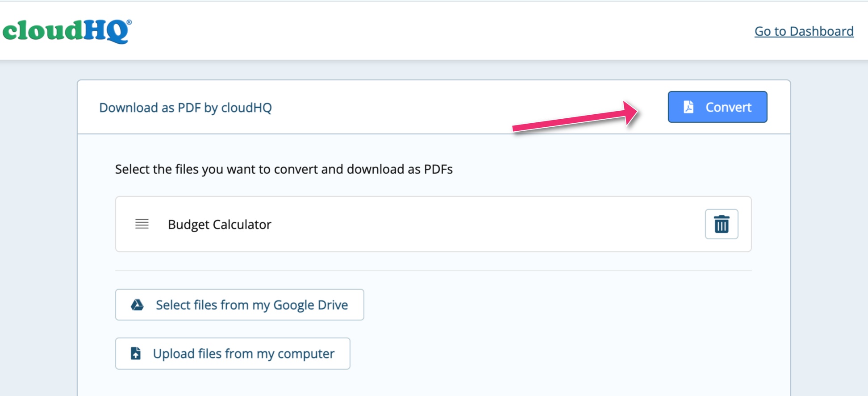Screen dimensions: 868x396
Task: Select the Budget Calculator file name
Action: (219, 224)
